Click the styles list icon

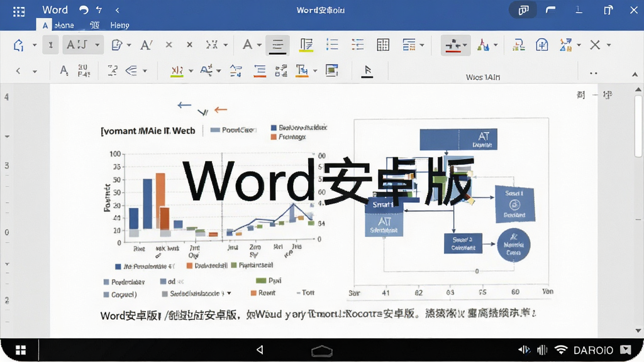(409, 45)
